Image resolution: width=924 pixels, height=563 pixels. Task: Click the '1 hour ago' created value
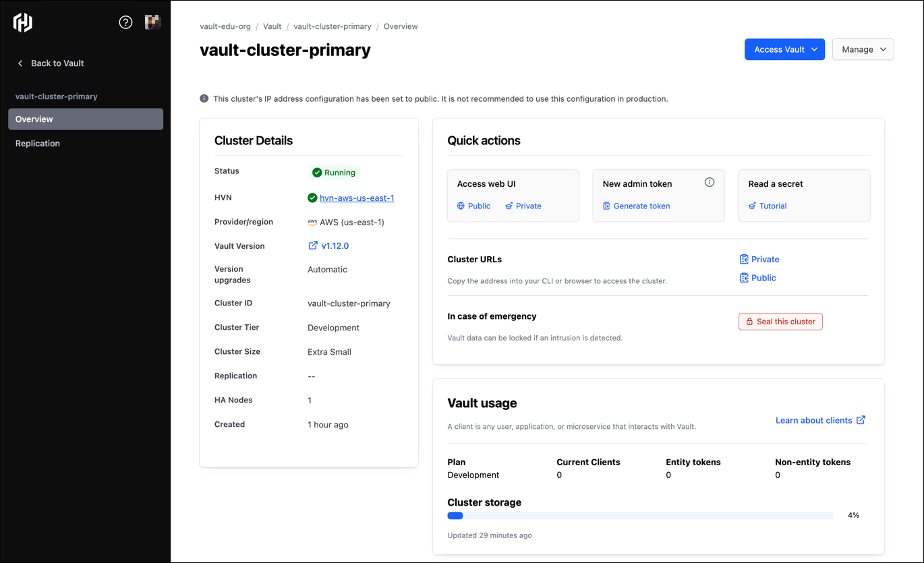(328, 425)
